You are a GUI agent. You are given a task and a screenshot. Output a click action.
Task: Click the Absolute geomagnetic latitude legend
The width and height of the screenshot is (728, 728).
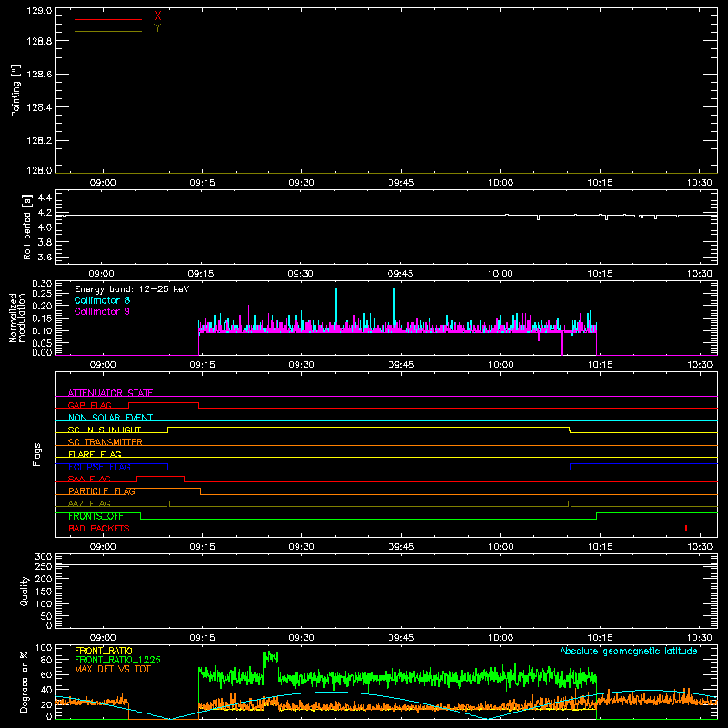pyautogui.click(x=629, y=652)
